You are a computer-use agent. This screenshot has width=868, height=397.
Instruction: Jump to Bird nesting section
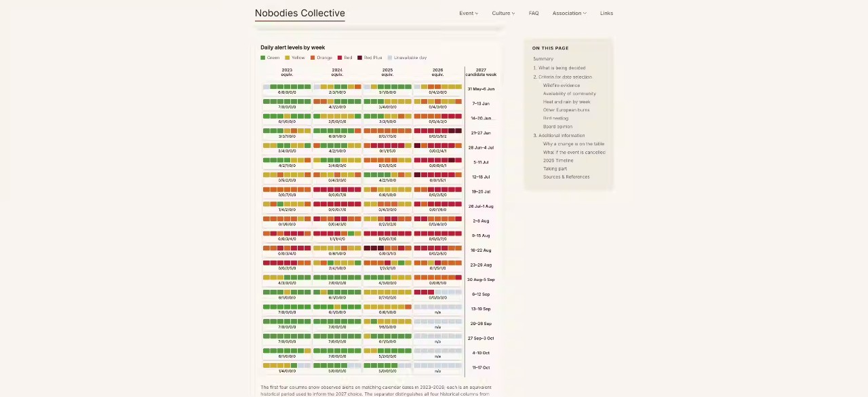pos(555,118)
